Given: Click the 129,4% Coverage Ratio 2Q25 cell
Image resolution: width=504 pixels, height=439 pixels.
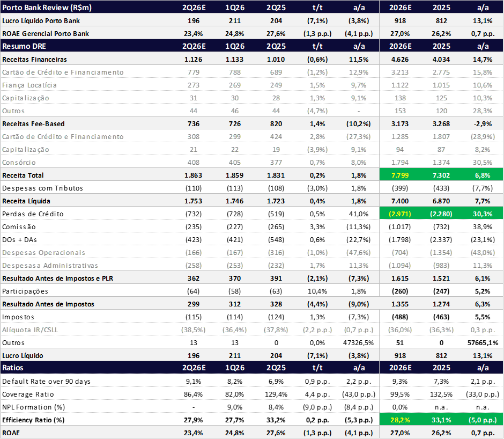Looking at the screenshot, I should (276, 394).
